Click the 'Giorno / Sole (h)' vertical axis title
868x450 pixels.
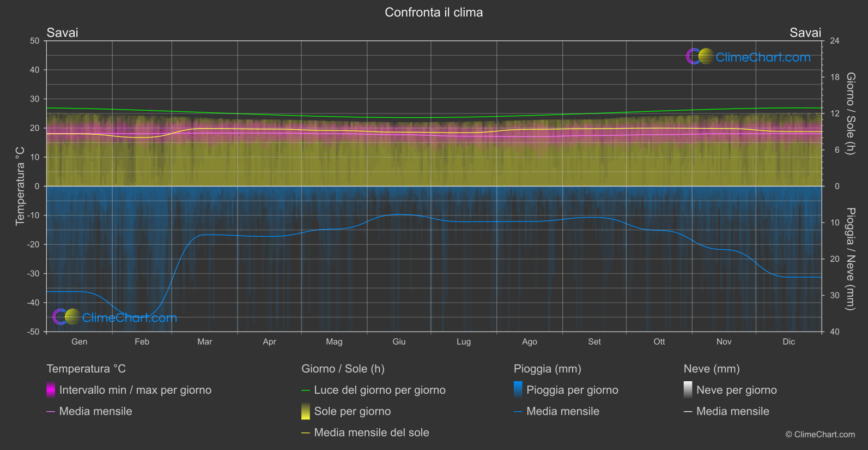(x=850, y=113)
